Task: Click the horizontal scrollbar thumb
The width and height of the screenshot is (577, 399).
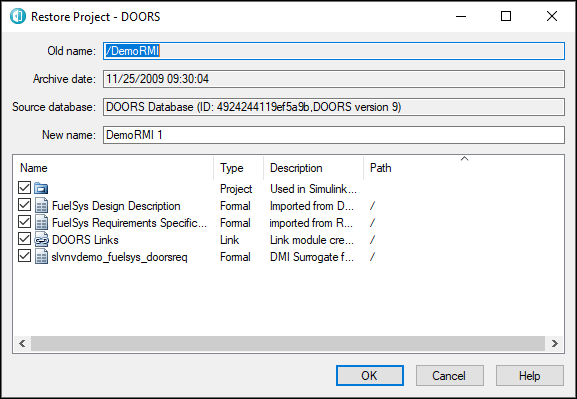Action: 288,343
